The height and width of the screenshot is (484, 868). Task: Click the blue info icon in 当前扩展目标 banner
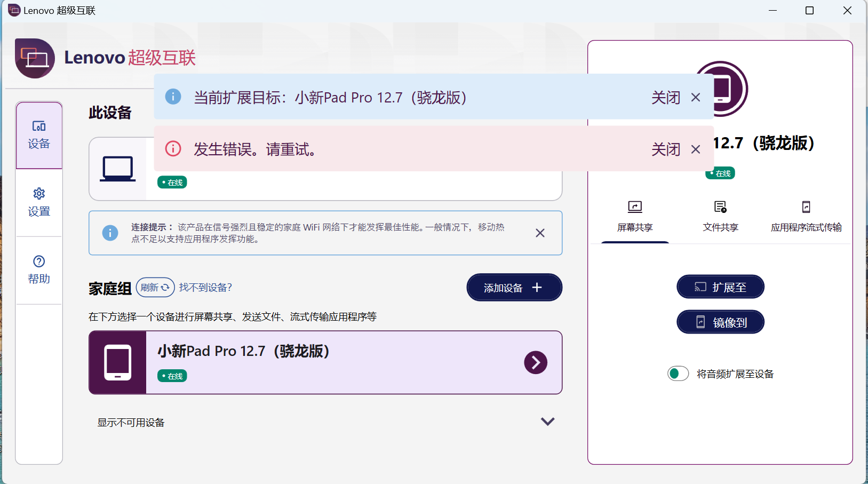coord(173,97)
